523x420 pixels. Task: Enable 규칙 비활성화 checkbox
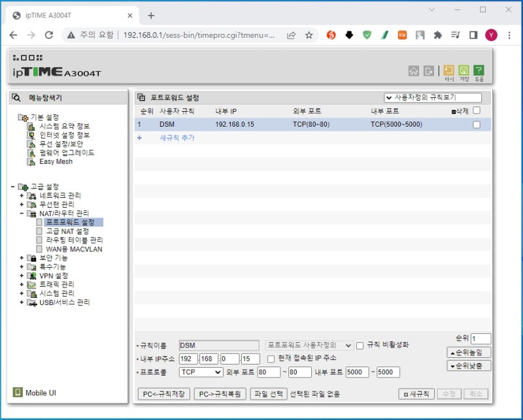(360, 346)
